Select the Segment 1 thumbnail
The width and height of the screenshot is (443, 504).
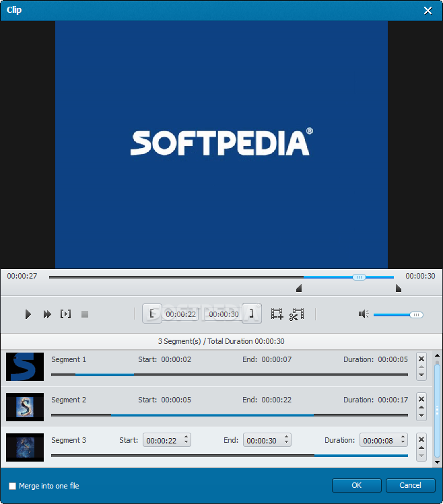click(25, 367)
